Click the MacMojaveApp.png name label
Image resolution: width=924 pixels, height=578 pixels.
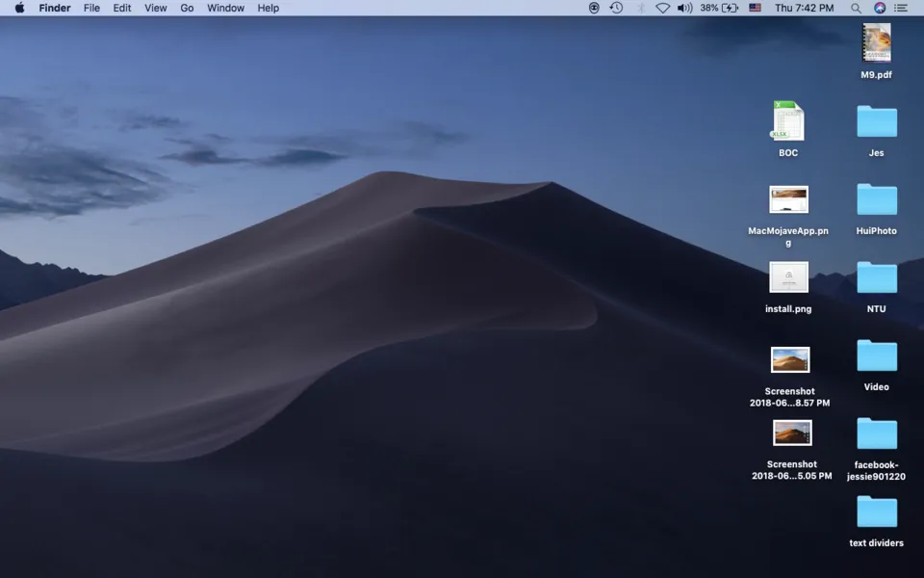coord(788,237)
